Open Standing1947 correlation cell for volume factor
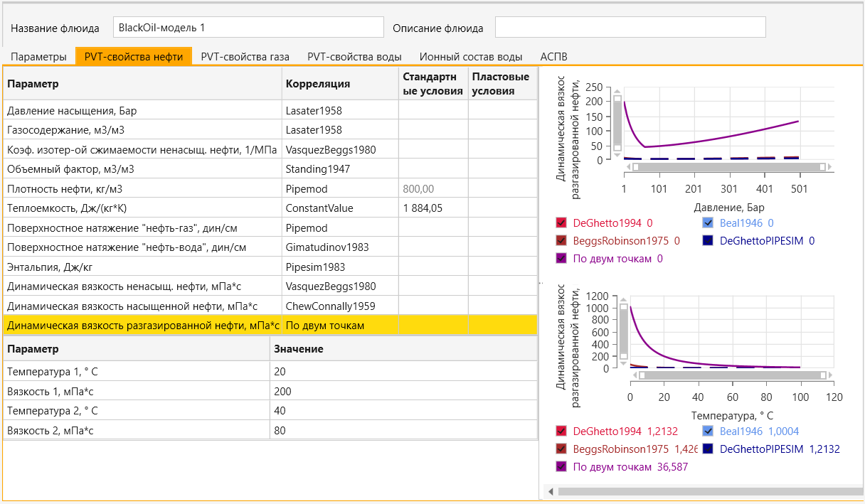865x504 pixels. pos(340,169)
